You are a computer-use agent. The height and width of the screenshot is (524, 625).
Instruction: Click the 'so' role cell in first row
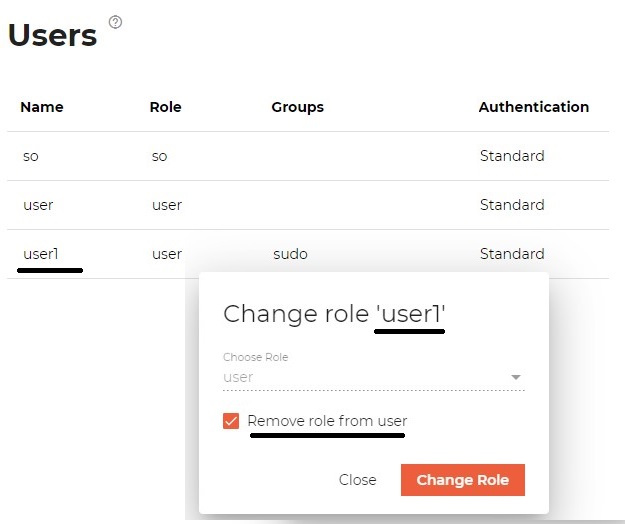pos(159,156)
